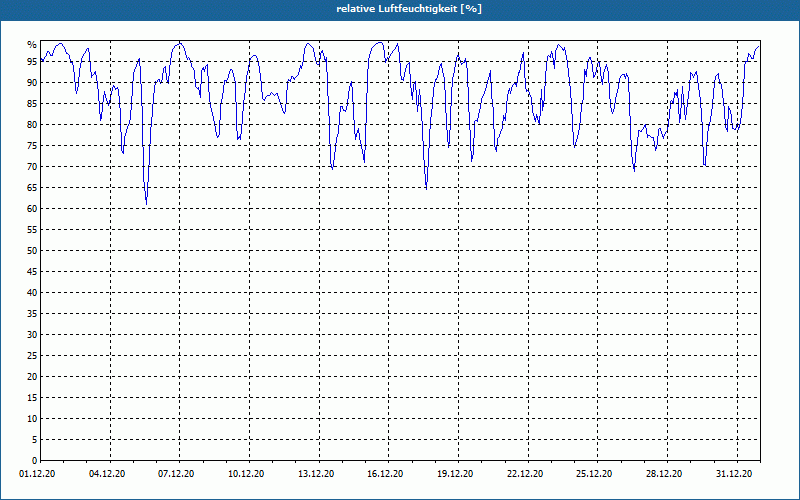
Task: Click y-axis value 15
Action: [x=32, y=397]
